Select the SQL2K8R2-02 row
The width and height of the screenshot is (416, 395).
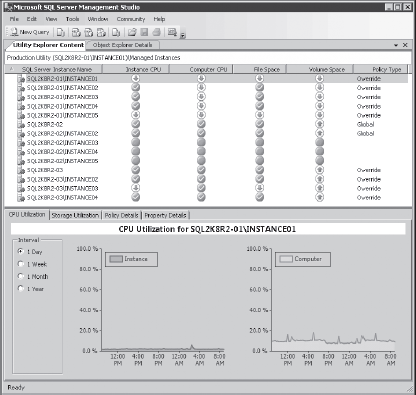206,124
